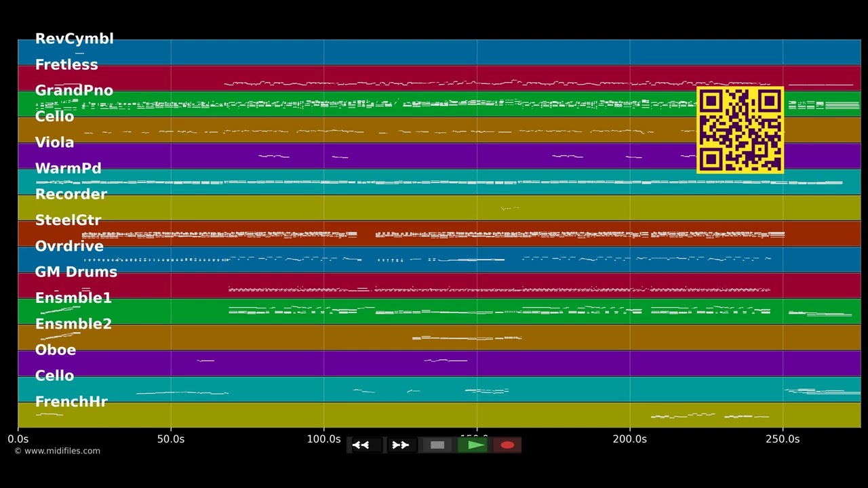The width and height of the screenshot is (868, 488).
Task: Click the 0.0s time axis marker
Action: click(x=18, y=439)
